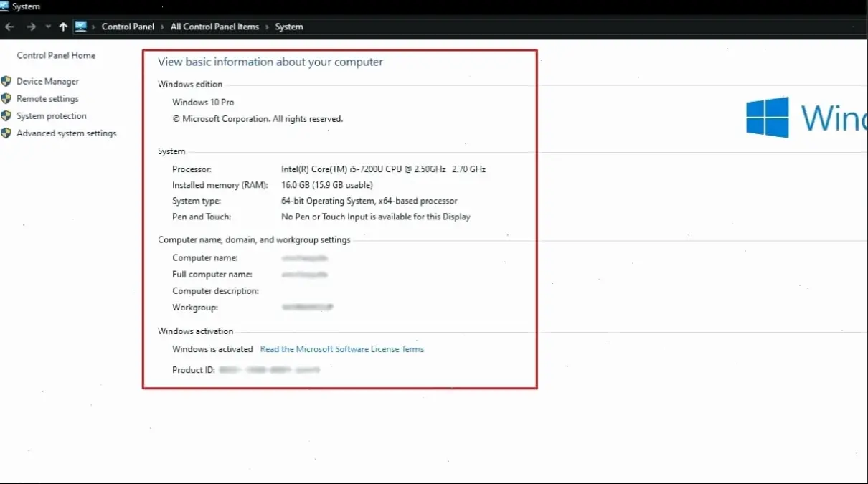Click the Windows 10 Pro edition text
Viewport: 868px width, 484px height.
click(x=203, y=103)
